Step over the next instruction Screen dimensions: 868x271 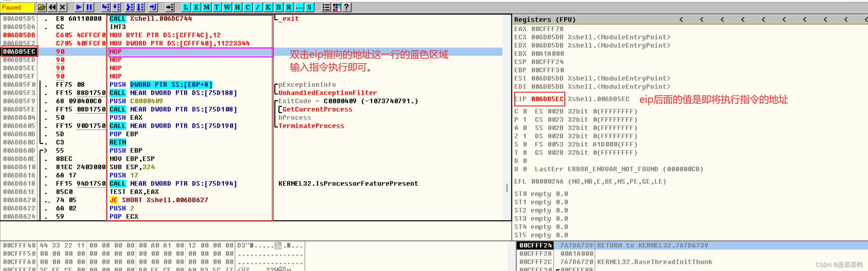[116, 7]
